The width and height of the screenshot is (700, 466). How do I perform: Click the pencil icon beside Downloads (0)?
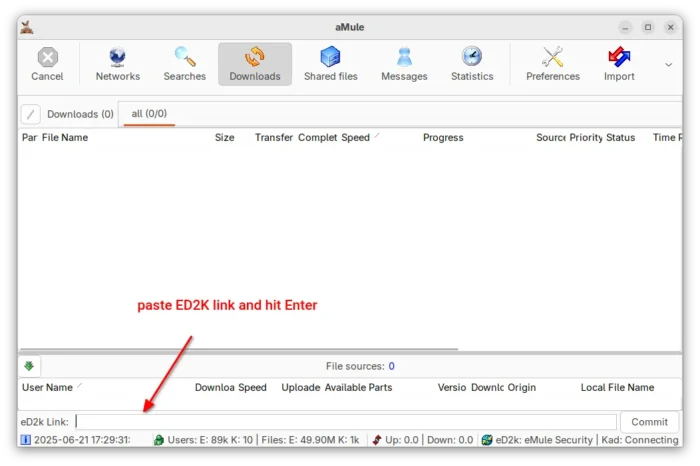30,114
